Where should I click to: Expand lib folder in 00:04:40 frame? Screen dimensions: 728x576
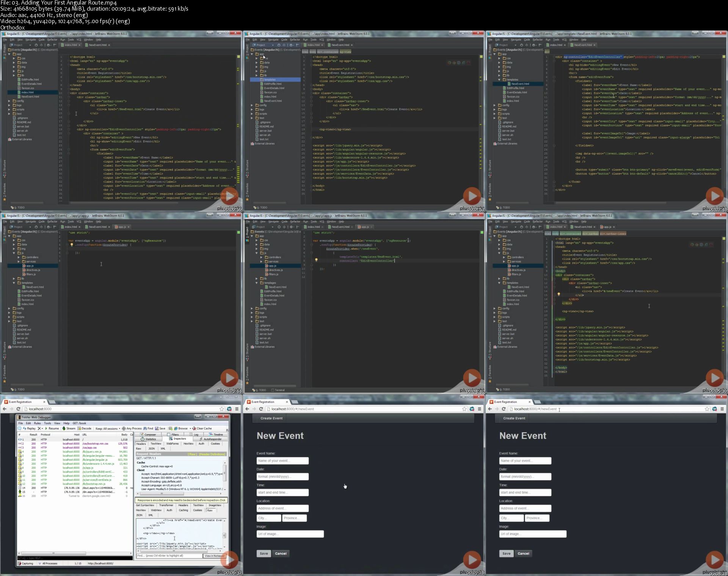(x=257, y=279)
